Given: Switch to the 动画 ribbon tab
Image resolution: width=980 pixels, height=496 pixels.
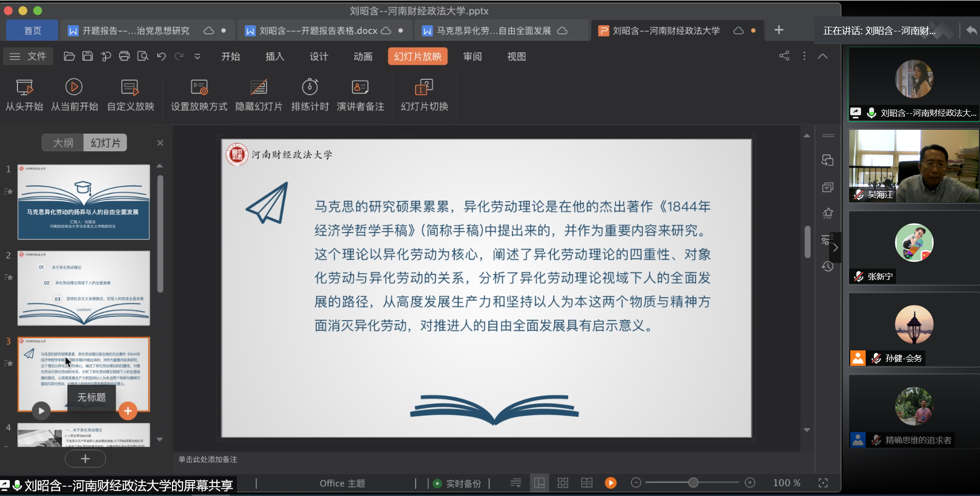Looking at the screenshot, I should [x=363, y=57].
